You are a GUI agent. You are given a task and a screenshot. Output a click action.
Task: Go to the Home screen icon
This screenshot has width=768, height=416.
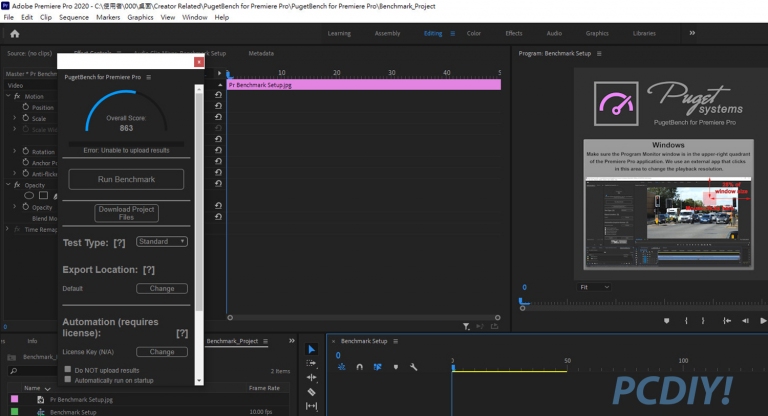pos(15,34)
